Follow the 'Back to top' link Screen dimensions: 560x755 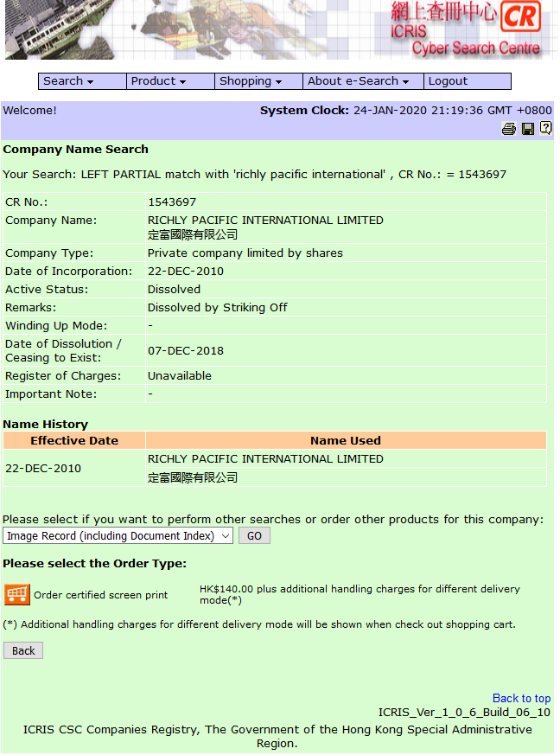point(521,698)
